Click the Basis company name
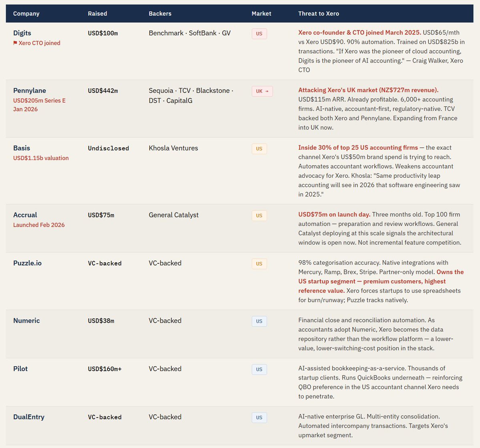The image size is (480, 448). click(x=22, y=148)
